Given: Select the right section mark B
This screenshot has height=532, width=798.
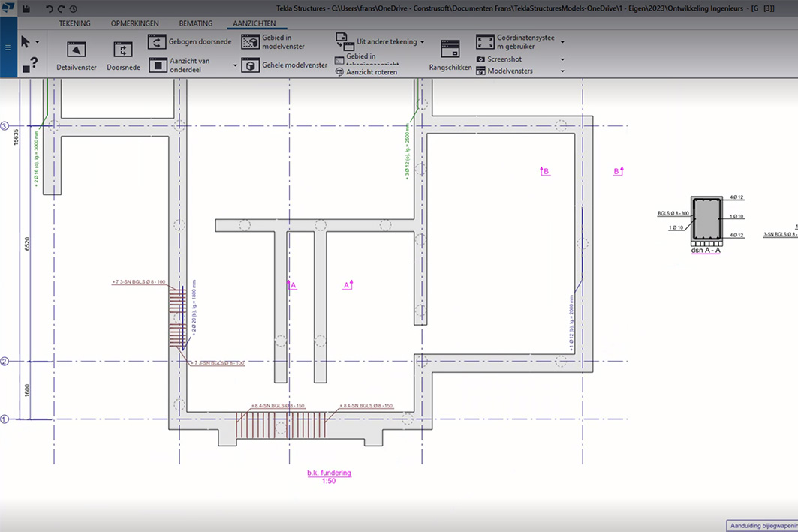Looking at the screenshot, I should click(x=619, y=171).
